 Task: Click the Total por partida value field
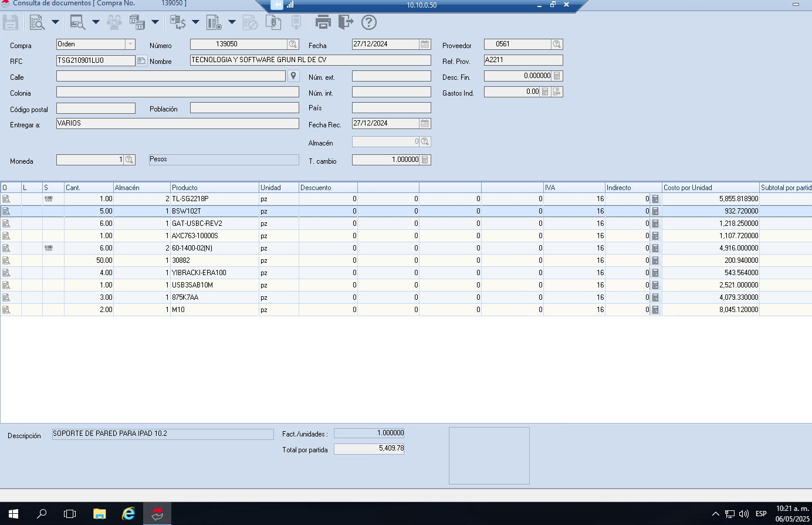click(369, 449)
